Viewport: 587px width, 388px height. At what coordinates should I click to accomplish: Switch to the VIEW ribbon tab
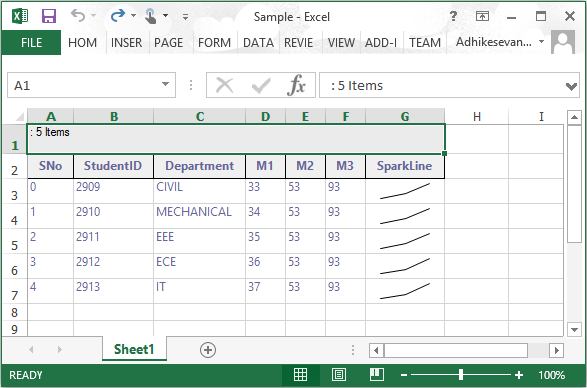point(341,43)
